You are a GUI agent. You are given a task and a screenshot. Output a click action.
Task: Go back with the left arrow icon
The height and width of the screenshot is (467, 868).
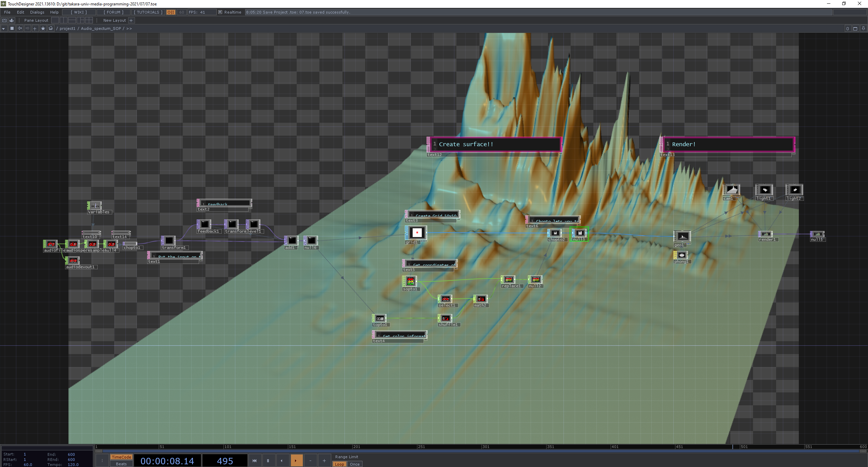click(x=20, y=28)
